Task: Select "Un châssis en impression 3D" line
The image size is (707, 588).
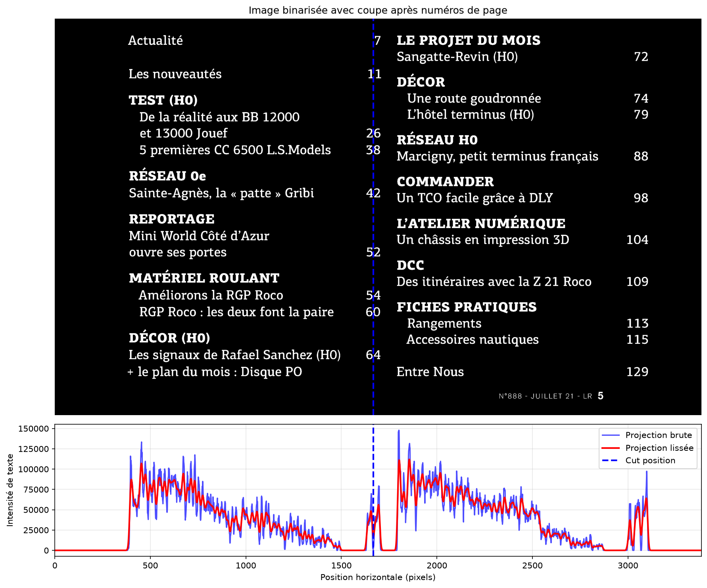Action: point(483,240)
